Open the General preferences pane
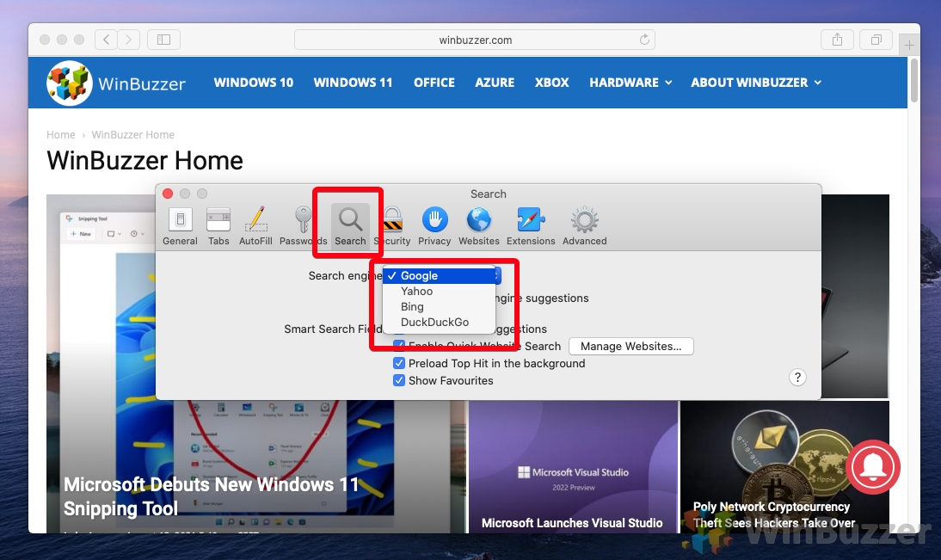Image resolution: width=941 pixels, height=560 pixels. click(180, 226)
